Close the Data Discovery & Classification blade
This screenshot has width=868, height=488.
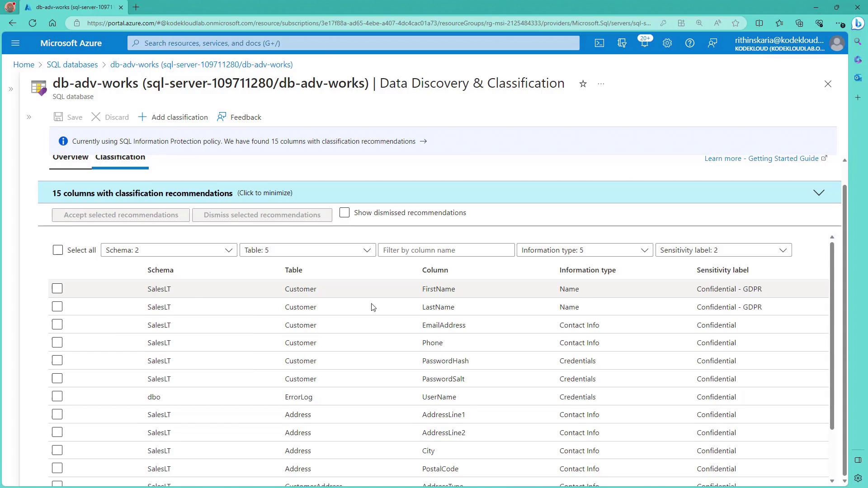click(828, 84)
